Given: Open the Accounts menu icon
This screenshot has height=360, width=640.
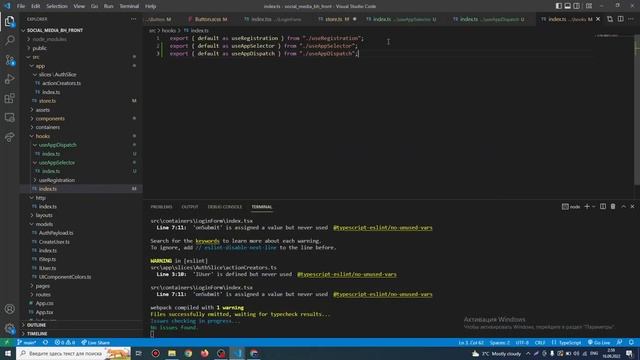Looking at the screenshot, I should 9,309.
